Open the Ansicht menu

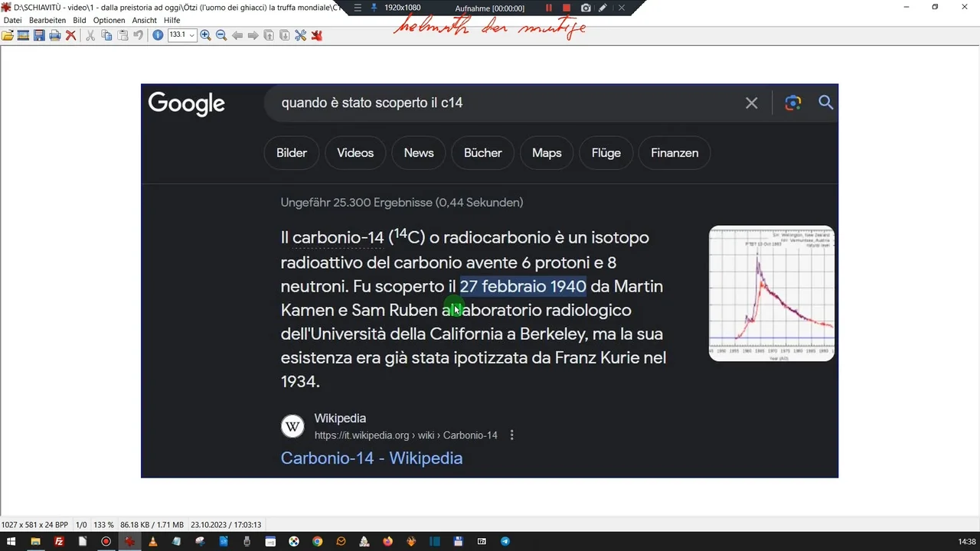click(x=145, y=21)
